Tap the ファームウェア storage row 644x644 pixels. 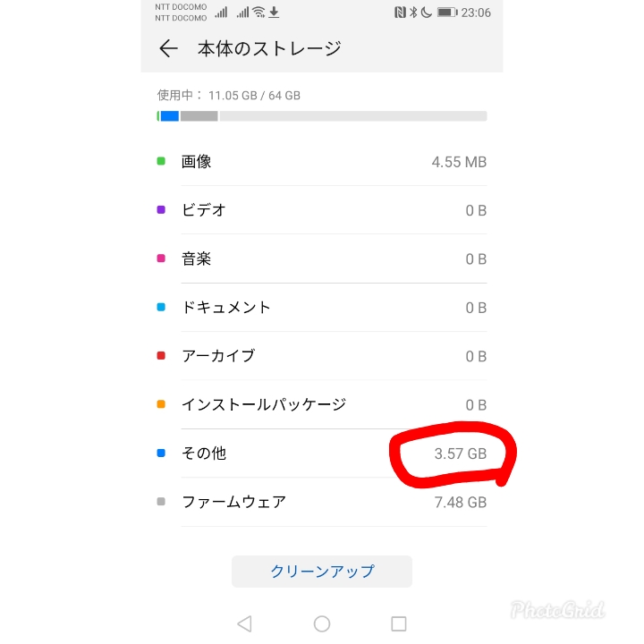click(322, 502)
